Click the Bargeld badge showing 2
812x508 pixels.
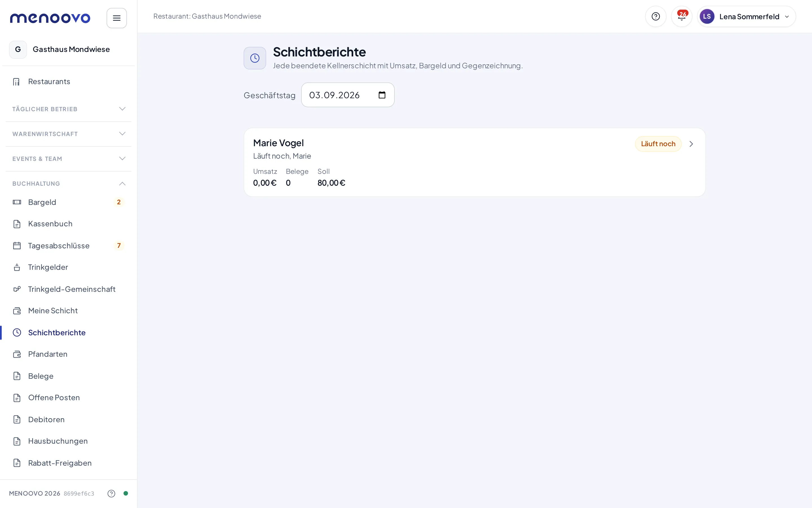point(118,202)
